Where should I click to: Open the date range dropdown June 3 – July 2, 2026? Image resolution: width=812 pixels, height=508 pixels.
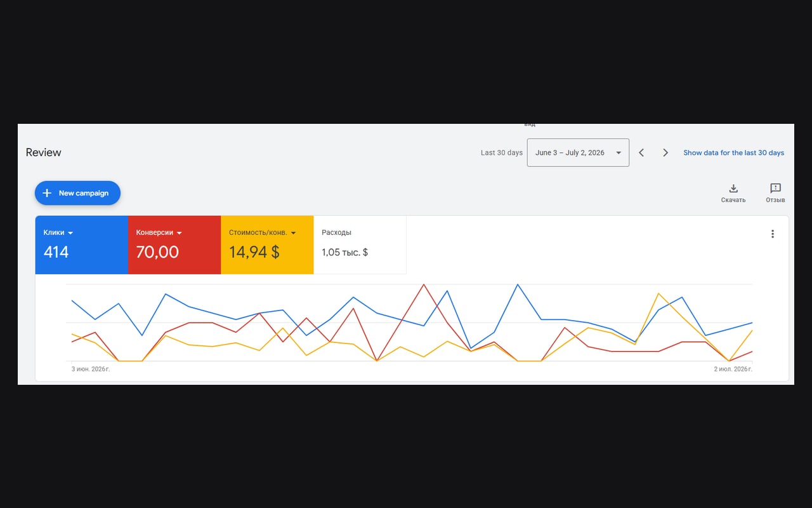coord(578,152)
